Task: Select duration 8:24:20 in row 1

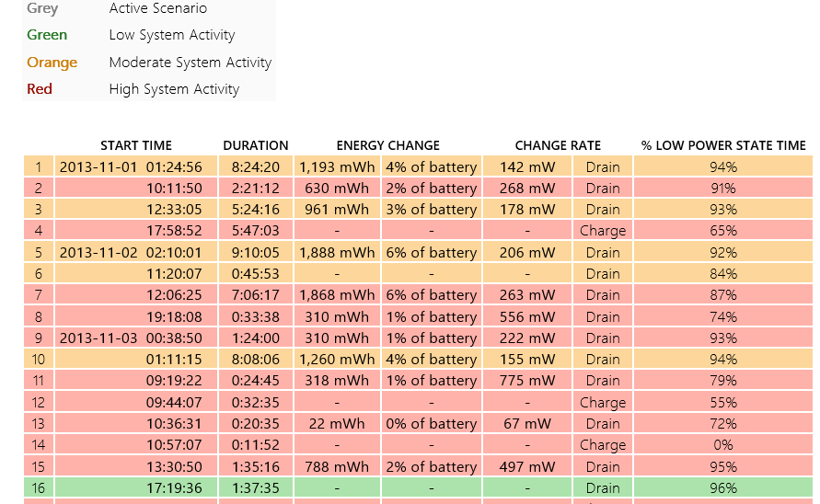Action: 255,166
